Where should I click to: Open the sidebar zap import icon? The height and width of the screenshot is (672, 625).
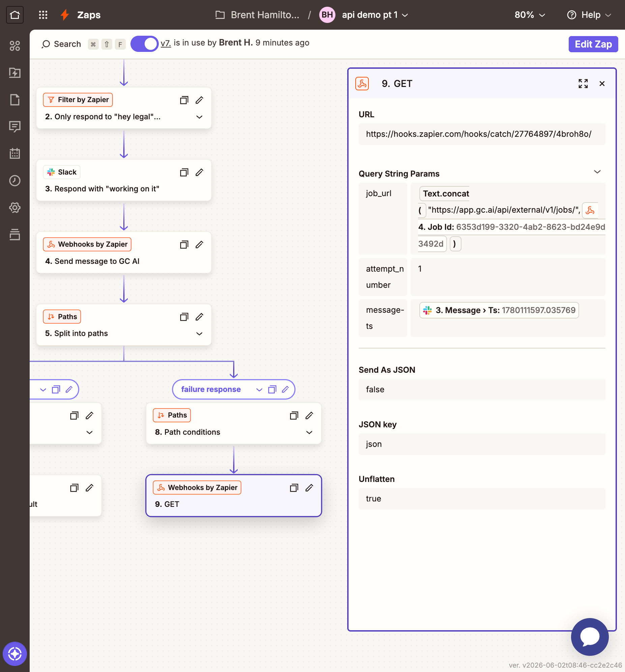15,73
